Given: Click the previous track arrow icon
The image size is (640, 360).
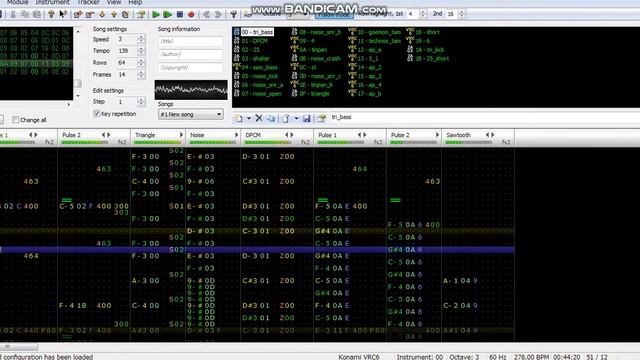Looking at the screenshot, I should pos(207,15).
